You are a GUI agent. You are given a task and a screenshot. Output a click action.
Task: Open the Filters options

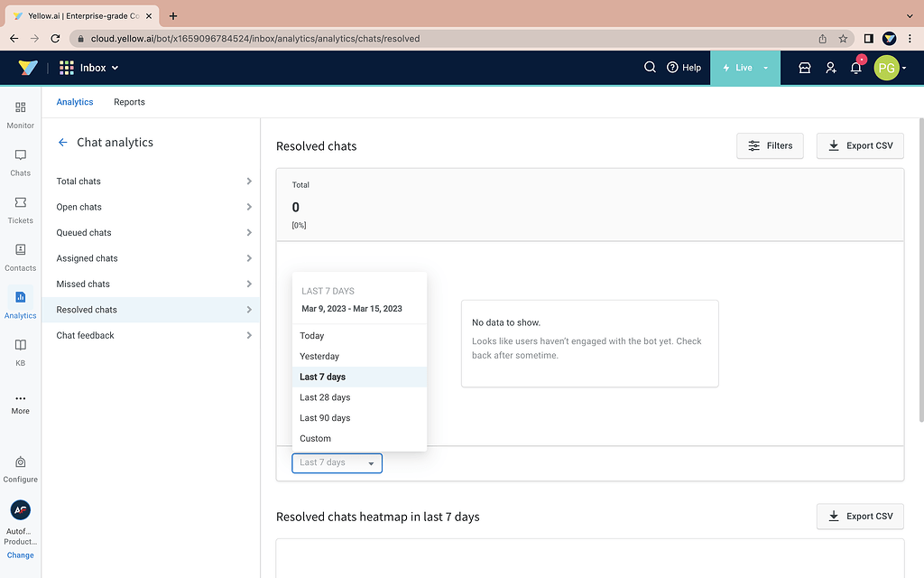click(x=770, y=145)
